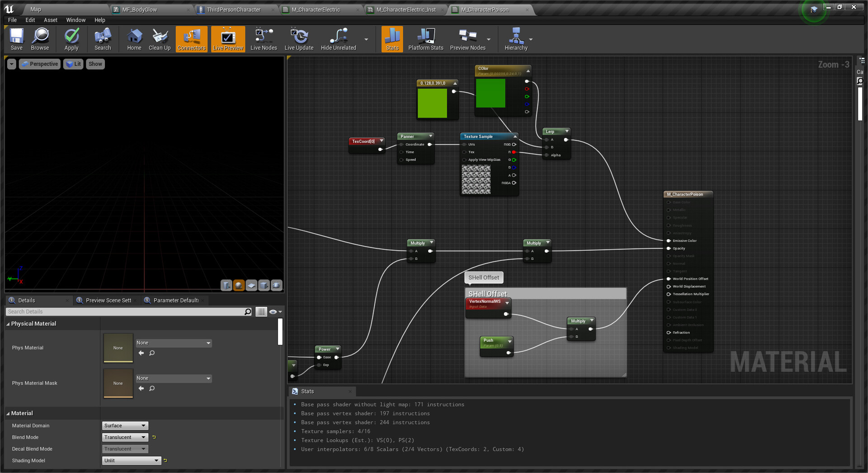Viewport: 868px width, 473px height.
Task: Open Platform Stats panel
Action: (425, 39)
